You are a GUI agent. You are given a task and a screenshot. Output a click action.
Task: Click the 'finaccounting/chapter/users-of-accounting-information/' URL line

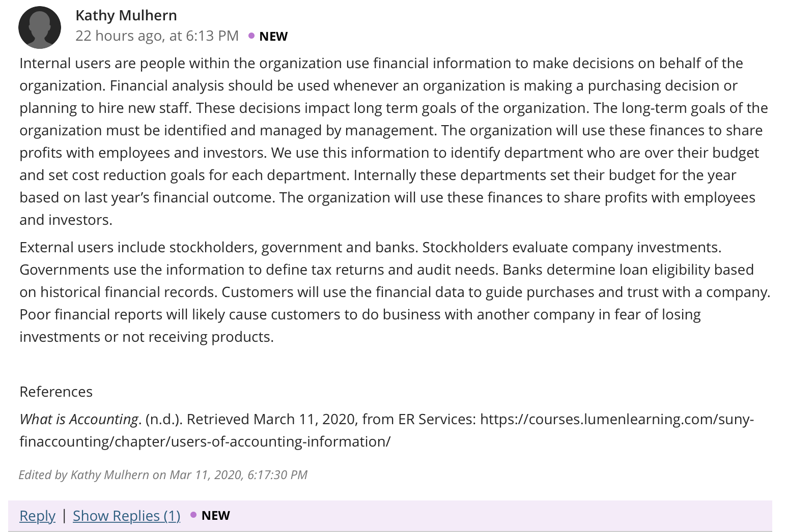[205, 441]
